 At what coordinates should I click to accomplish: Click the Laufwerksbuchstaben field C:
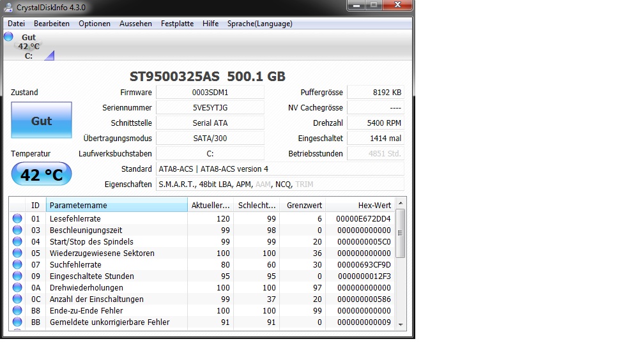[x=210, y=153]
